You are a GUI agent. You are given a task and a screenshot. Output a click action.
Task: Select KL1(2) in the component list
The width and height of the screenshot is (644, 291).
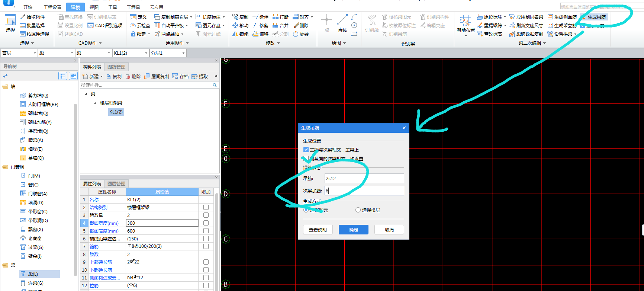pyautogui.click(x=116, y=112)
